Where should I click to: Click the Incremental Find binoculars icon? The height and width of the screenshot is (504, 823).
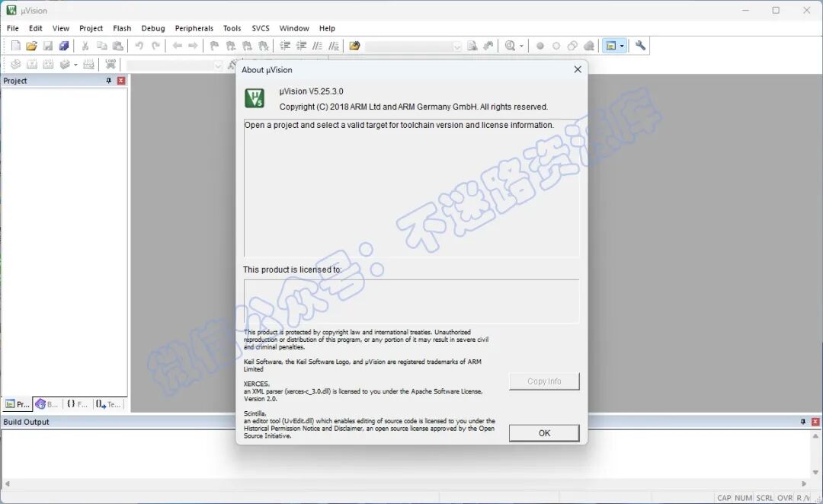point(488,46)
